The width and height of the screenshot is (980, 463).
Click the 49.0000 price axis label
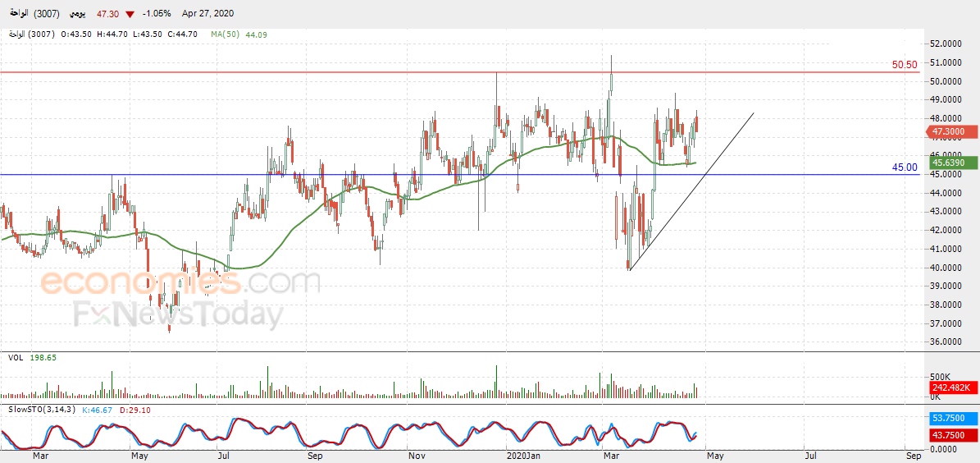click(x=945, y=99)
